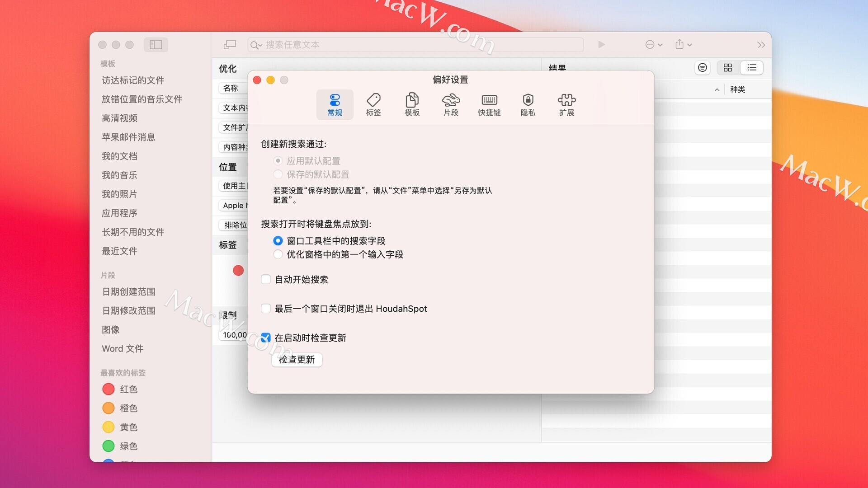Click the results filter circle icon
This screenshot has width=868, height=488.
[x=703, y=68]
